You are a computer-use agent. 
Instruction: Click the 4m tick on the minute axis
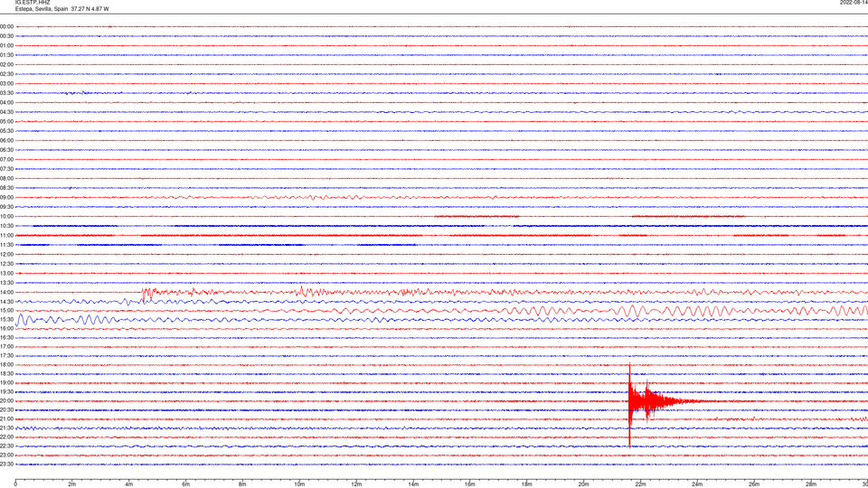(x=129, y=484)
